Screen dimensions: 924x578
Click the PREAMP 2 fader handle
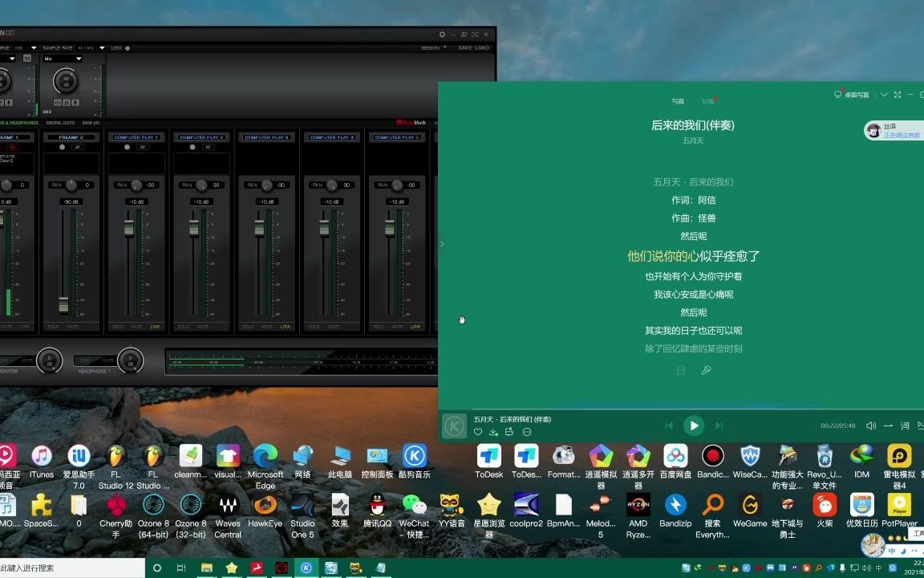tap(63, 306)
